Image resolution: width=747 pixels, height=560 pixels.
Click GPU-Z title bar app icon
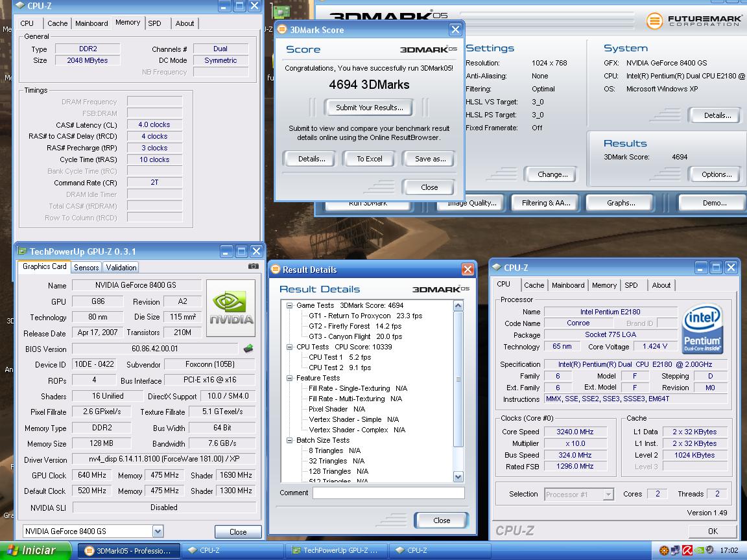pyautogui.click(x=21, y=251)
